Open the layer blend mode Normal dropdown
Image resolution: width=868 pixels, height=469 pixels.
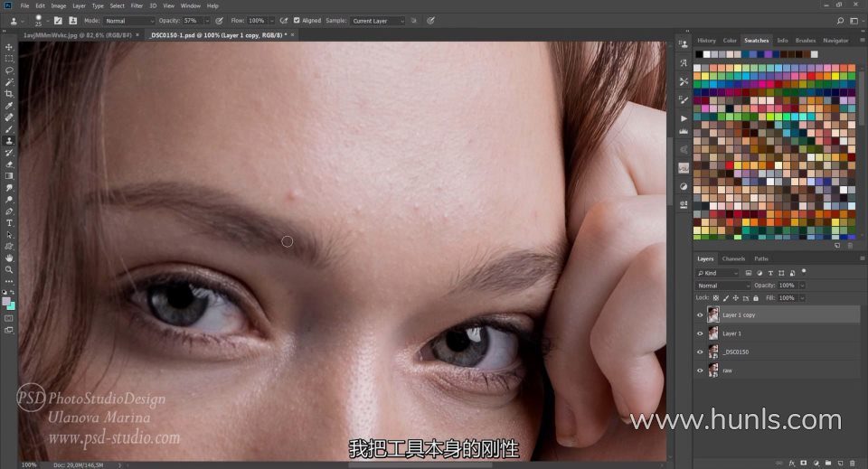(x=723, y=286)
